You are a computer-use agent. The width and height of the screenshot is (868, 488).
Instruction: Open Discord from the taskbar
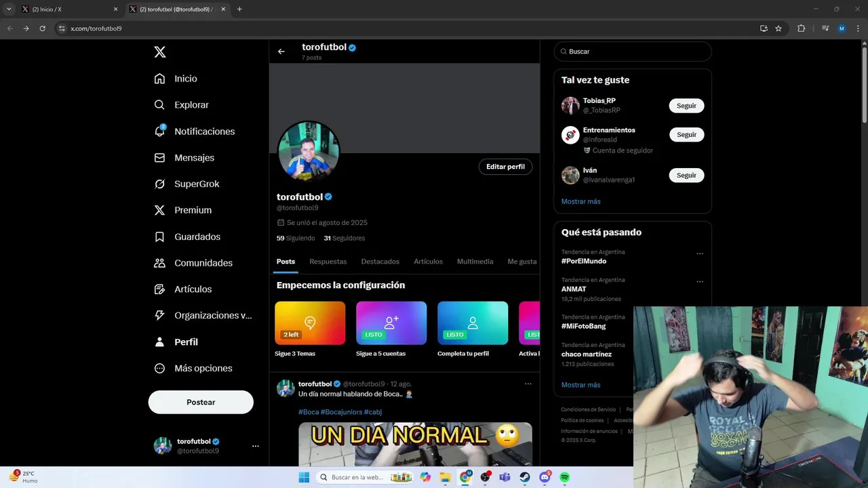click(x=545, y=477)
